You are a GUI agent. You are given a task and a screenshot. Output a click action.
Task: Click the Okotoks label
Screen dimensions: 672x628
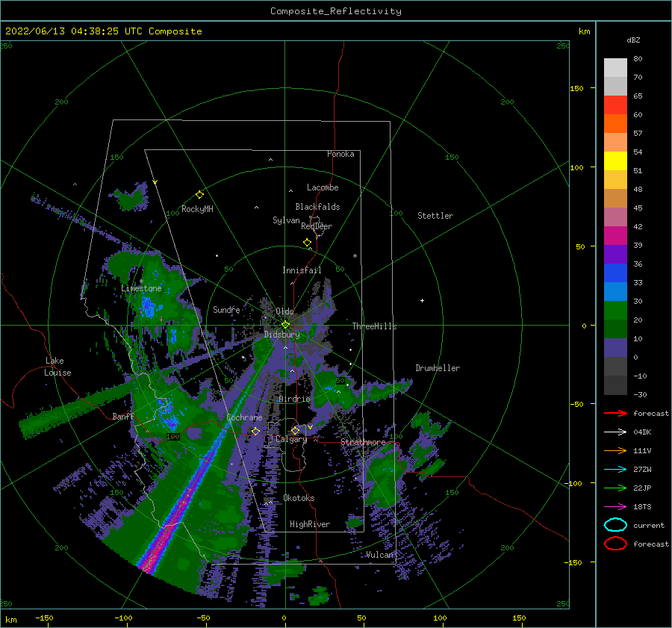tap(299, 498)
